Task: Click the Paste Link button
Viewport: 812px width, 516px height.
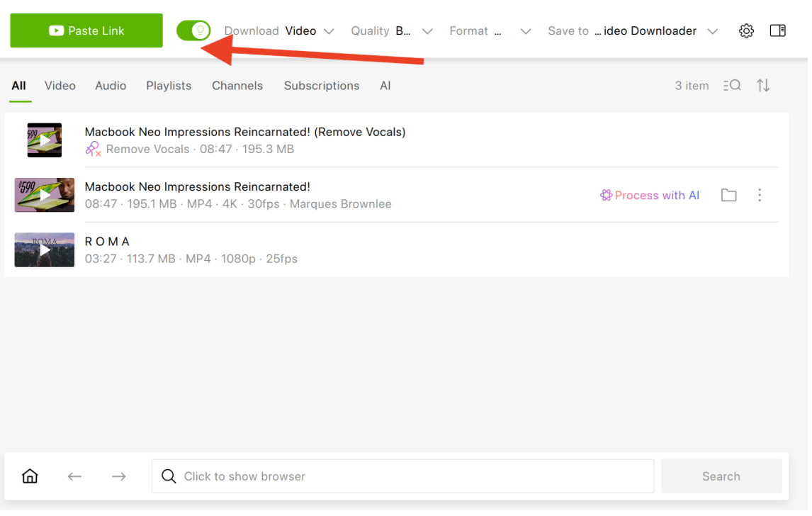Action: pyautogui.click(x=86, y=30)
